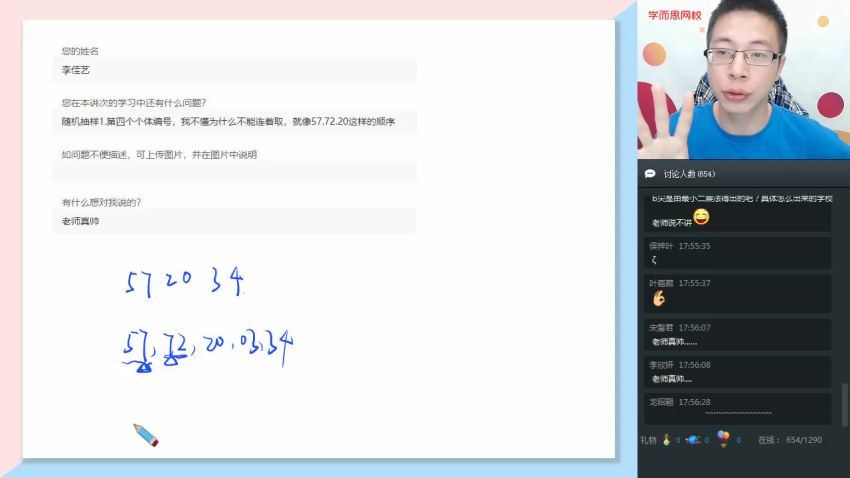Screen dimensions: 850x478
Task: Click the laughing emoji in chat
Action: point(701,217)
